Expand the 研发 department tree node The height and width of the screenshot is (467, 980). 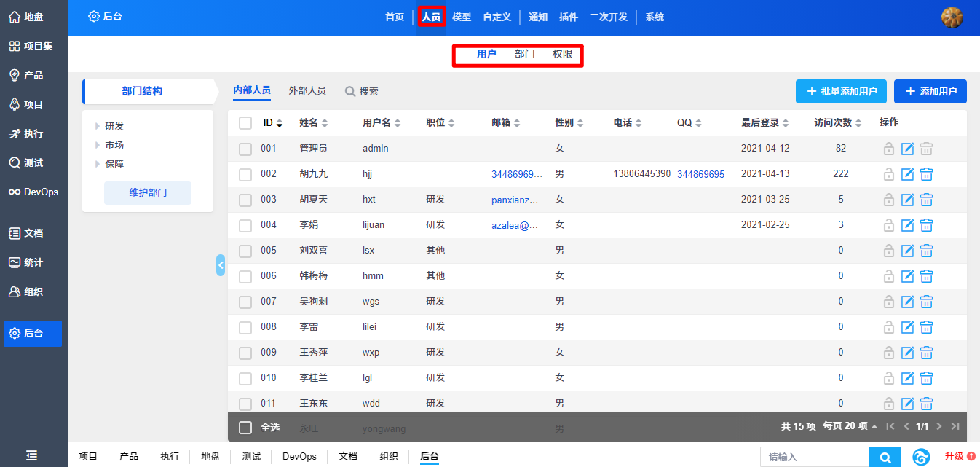98,126
